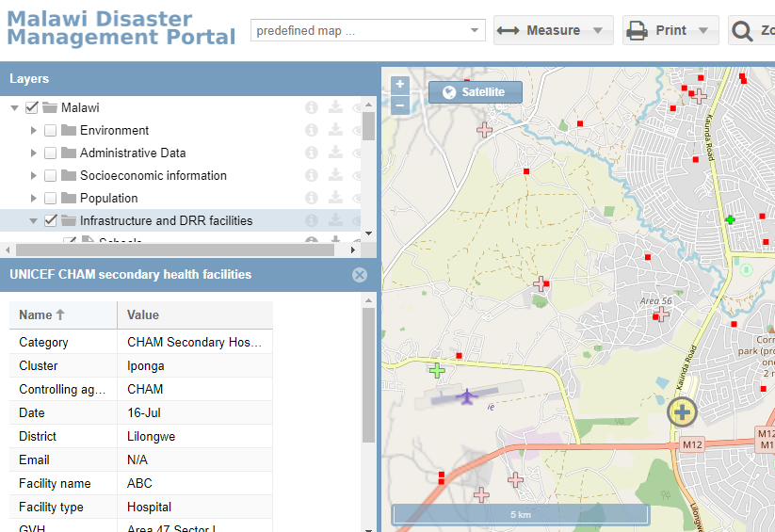
Task: Click the magnifier zoom search icon
Action: (x=742, y=31)
